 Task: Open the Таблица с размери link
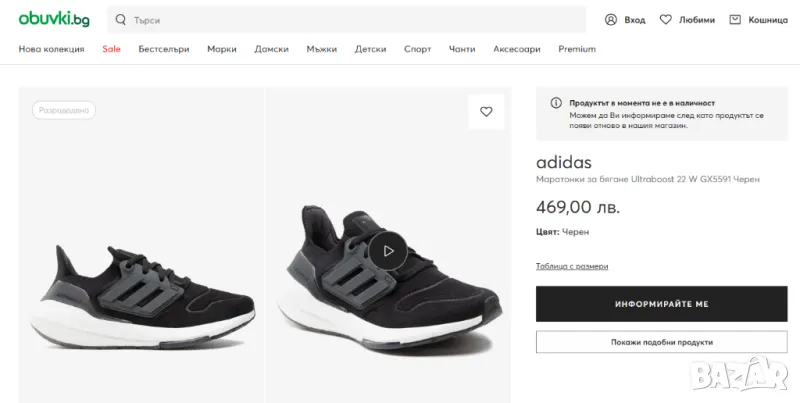tap(572, 266)
